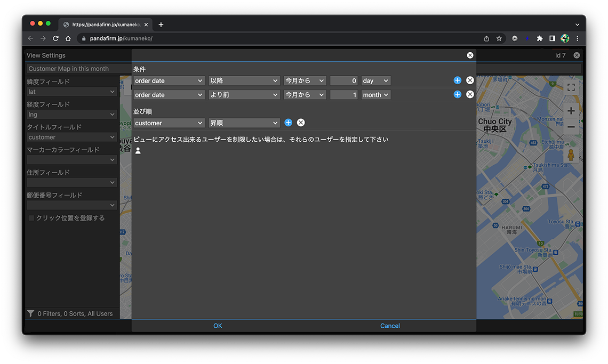Open field dropdown in the より前 condition row

(169, 94)
